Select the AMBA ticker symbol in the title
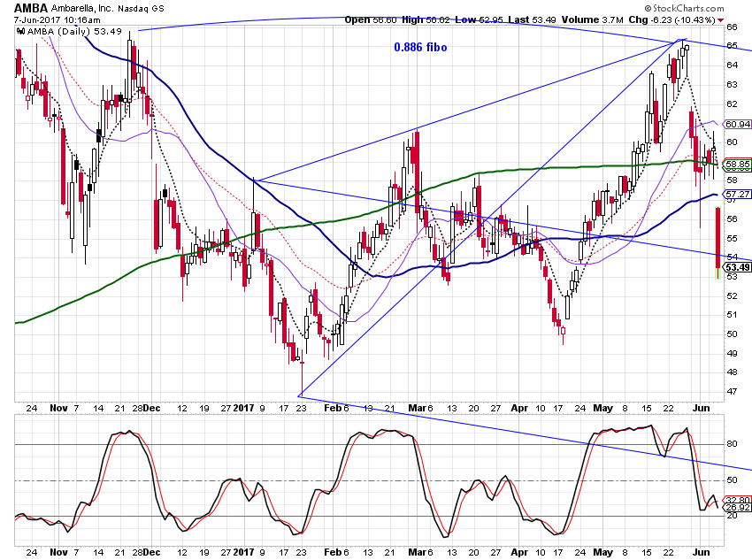 tap(31, 8)
